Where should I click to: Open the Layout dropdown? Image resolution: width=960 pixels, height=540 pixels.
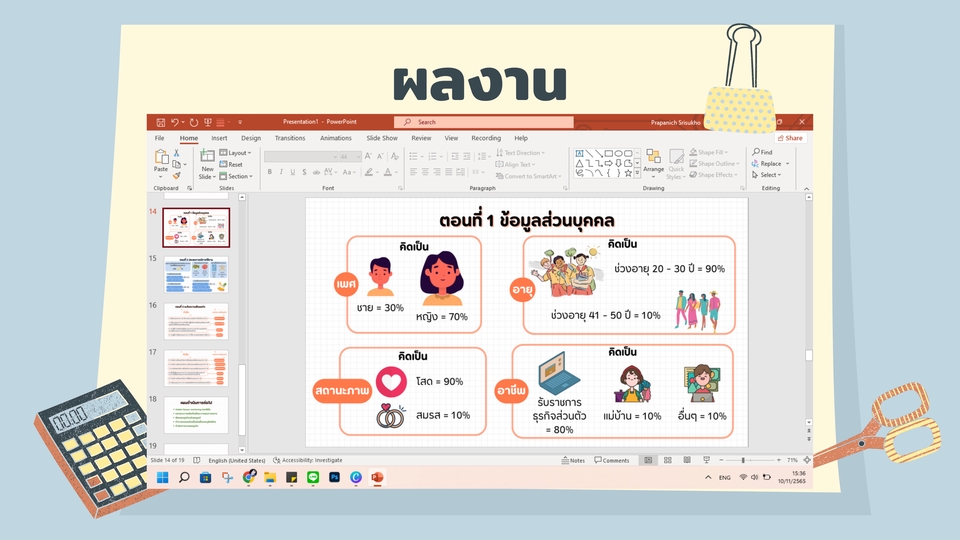tap(236, 152)
